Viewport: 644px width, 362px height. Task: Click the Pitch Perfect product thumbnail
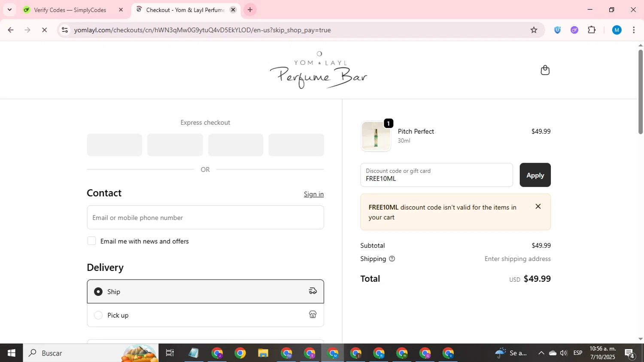coord(376,136)
